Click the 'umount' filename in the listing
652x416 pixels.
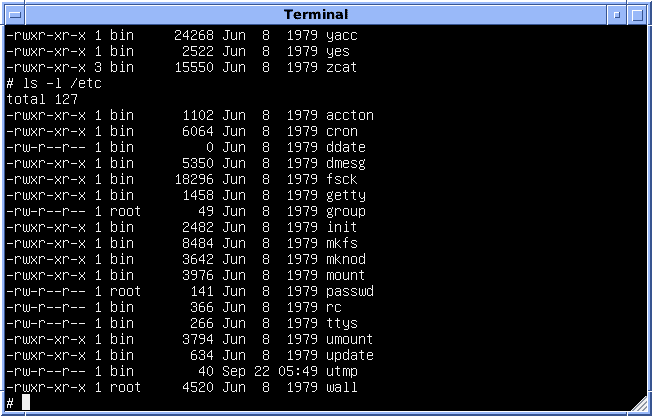(x=350, y=339)
